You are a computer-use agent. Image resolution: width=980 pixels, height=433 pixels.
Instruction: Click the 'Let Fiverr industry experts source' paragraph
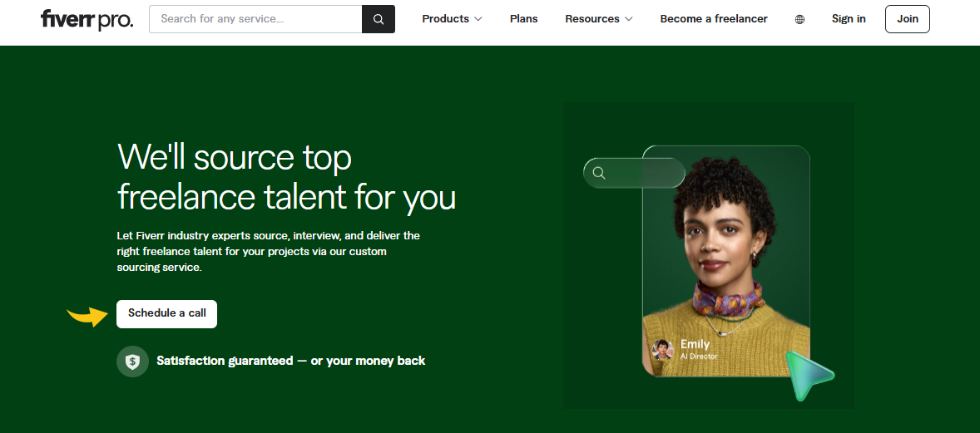coord(268,252)
